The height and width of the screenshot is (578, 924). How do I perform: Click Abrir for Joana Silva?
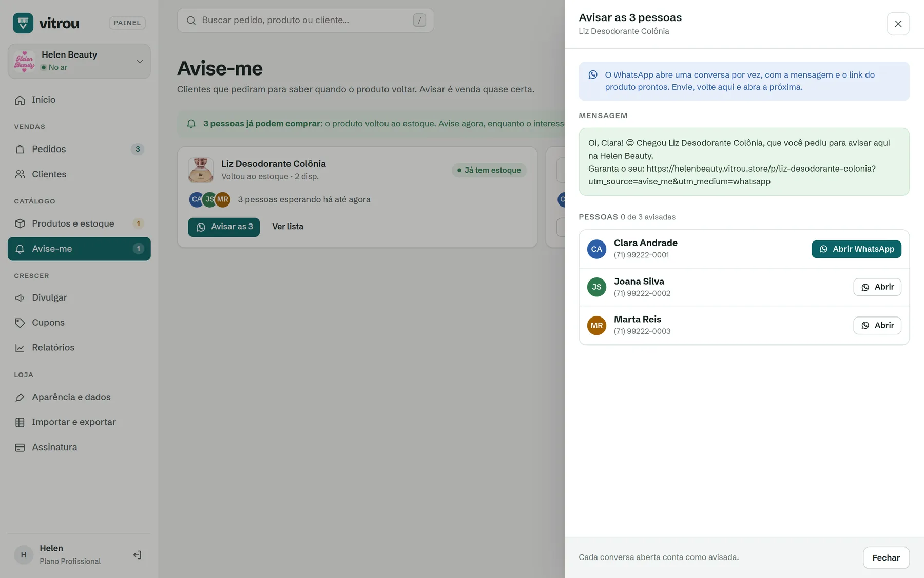[x=877, y=287]
